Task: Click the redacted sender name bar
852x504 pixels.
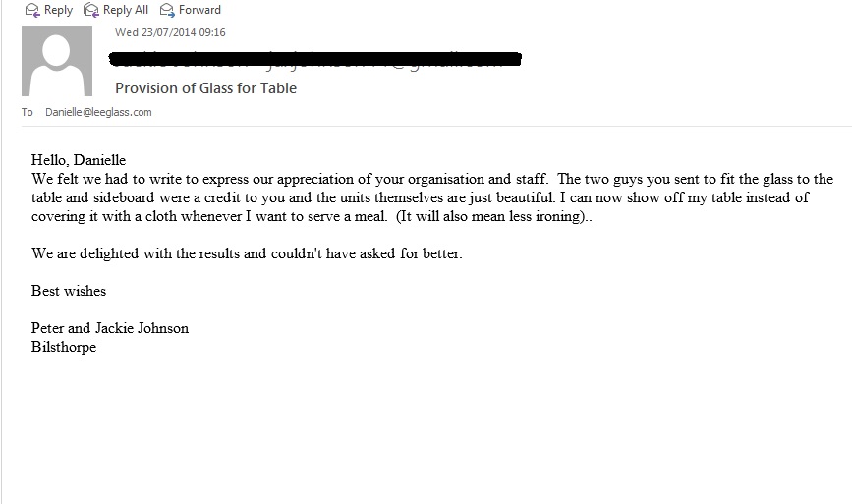Action: [316, 58]
